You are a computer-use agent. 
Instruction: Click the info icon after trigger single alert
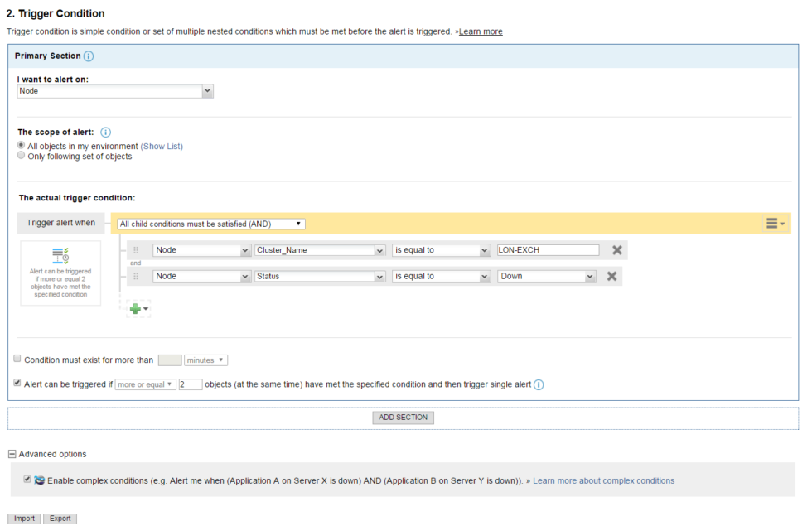click(539, 384)
